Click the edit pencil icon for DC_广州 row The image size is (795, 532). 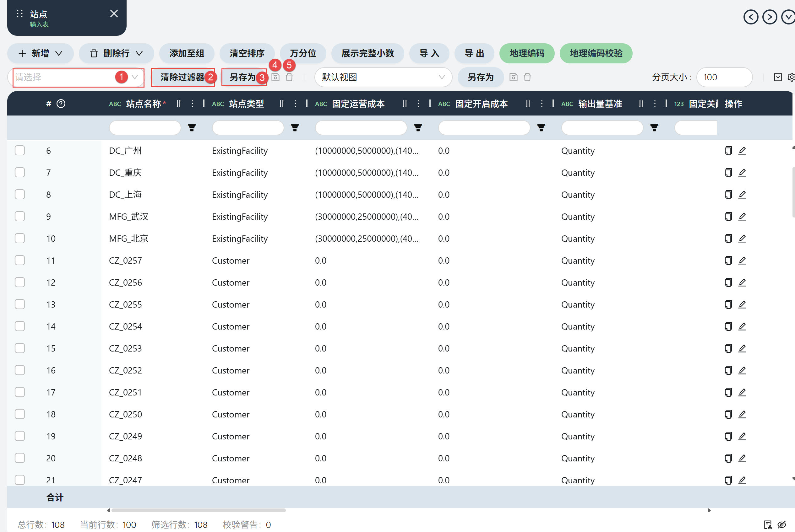pos(742,151)
